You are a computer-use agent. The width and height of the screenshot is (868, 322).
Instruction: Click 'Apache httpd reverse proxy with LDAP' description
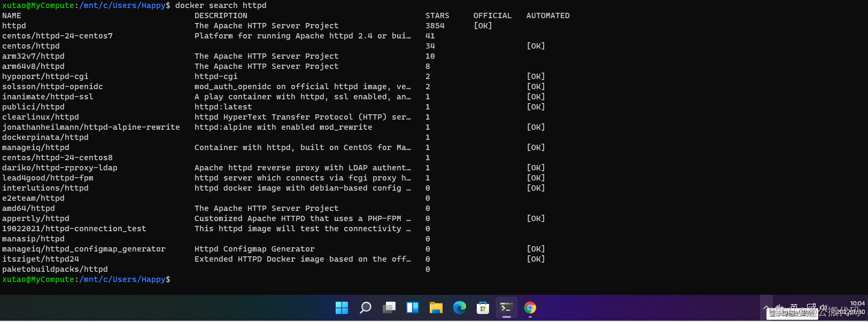pyautogui.click(x=303, y=168)
